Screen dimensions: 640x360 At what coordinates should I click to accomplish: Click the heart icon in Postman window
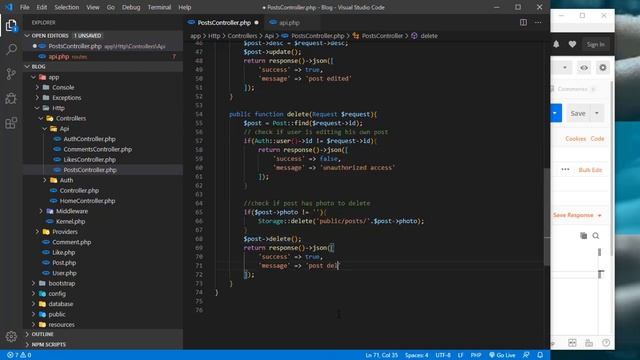[572, 44]
